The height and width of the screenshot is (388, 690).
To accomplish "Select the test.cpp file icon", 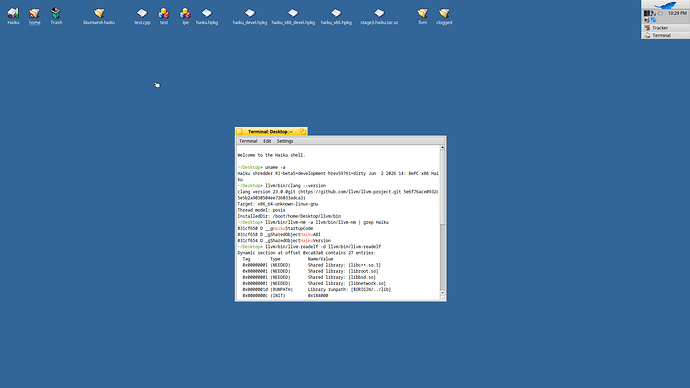I will coord(142,13).
